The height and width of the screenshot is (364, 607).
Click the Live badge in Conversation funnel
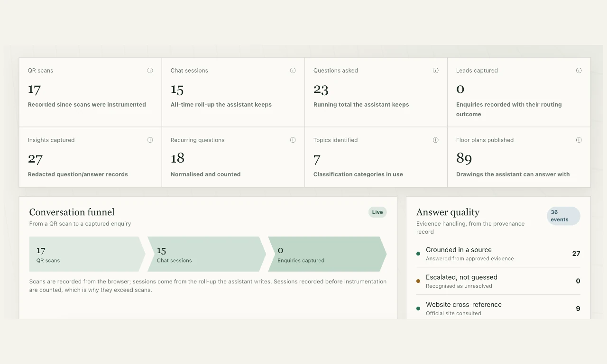coord(377,212)
